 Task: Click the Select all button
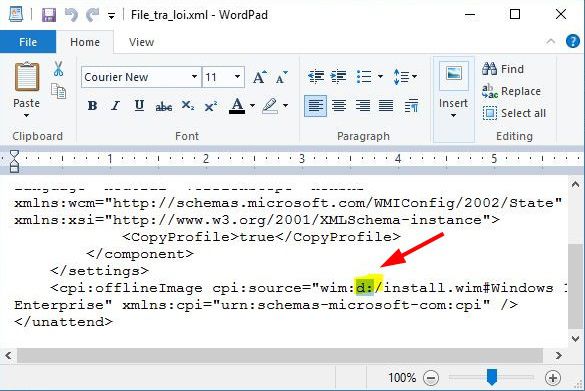coord(514,113)
